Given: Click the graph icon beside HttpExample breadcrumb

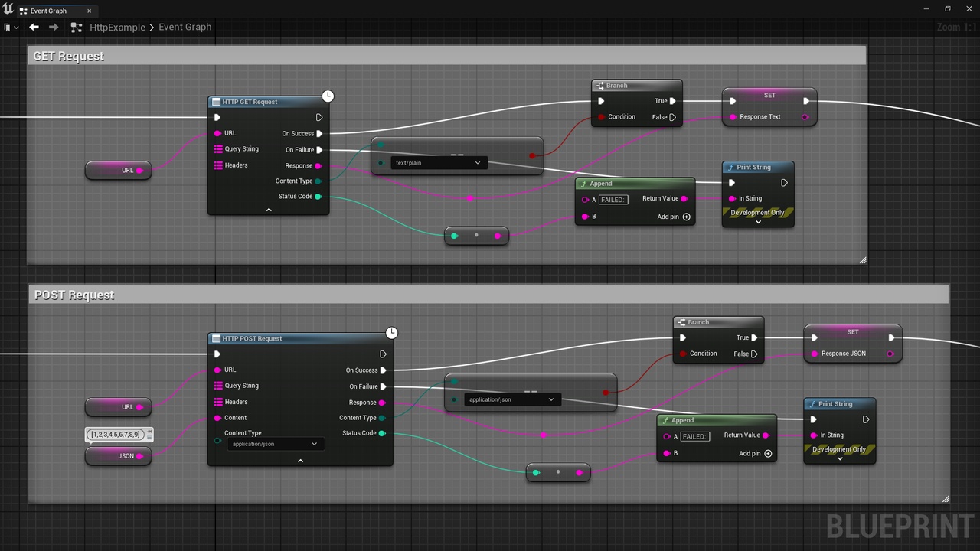Looking at the screenshot, I should [76, 28].
